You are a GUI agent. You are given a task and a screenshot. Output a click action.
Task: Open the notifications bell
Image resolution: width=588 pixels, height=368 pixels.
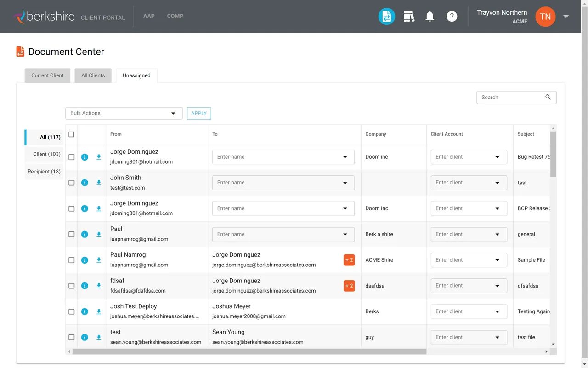(x=430, y=16)
